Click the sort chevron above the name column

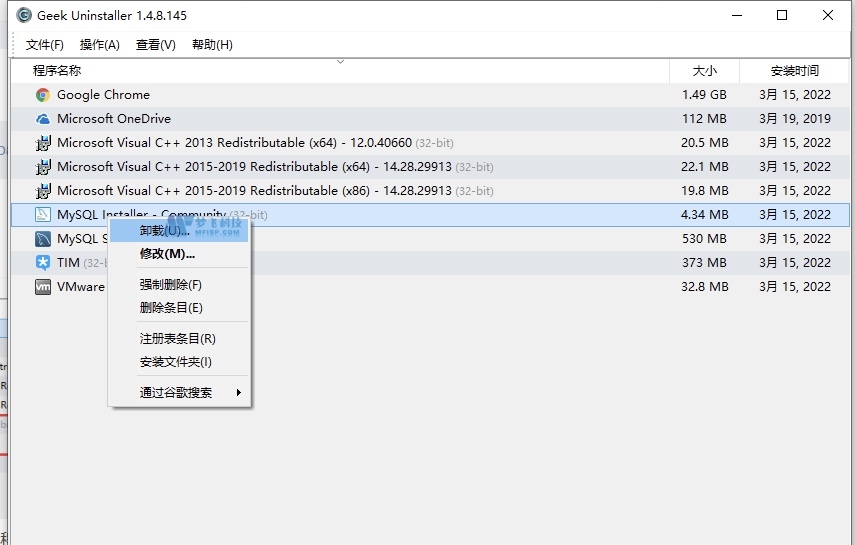click(x=340, y=62)
